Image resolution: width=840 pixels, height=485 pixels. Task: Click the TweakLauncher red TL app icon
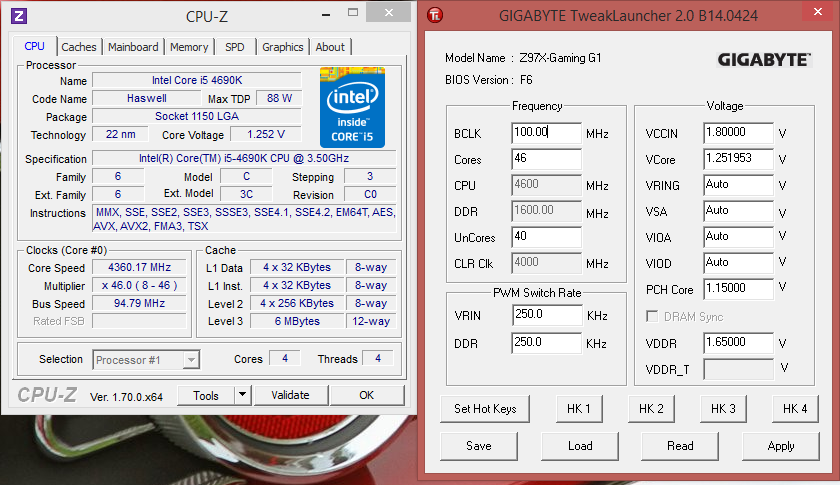(x=435, y=15)
